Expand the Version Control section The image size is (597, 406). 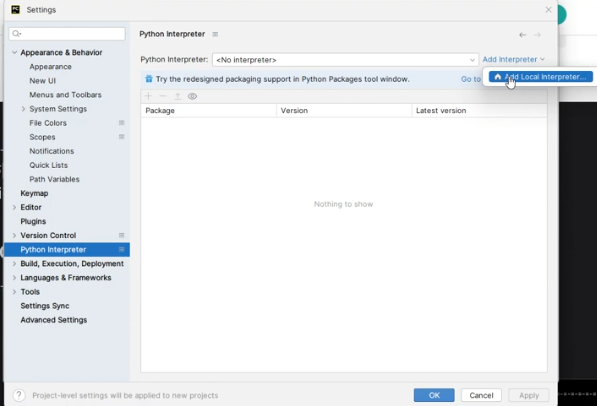pyautogui.click(x=14, y=235)
